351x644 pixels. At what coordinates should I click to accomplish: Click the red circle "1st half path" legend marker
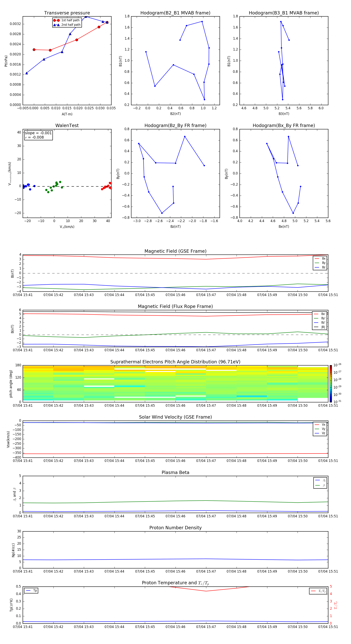click(57, 20)
